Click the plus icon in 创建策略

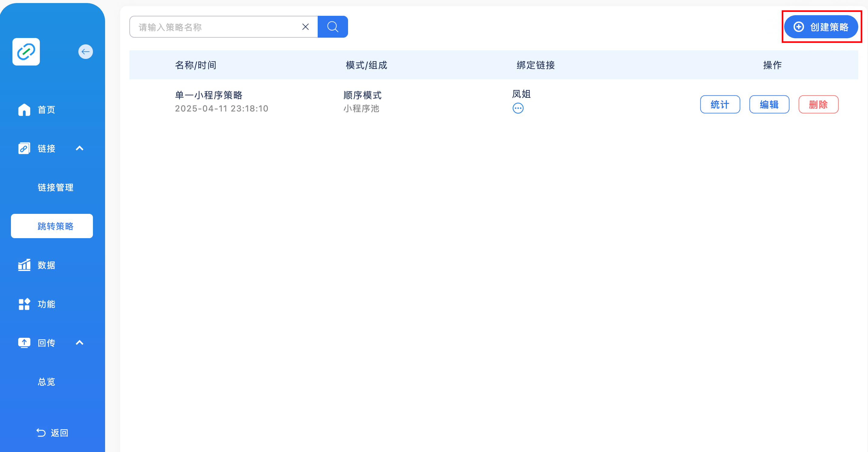799,27
